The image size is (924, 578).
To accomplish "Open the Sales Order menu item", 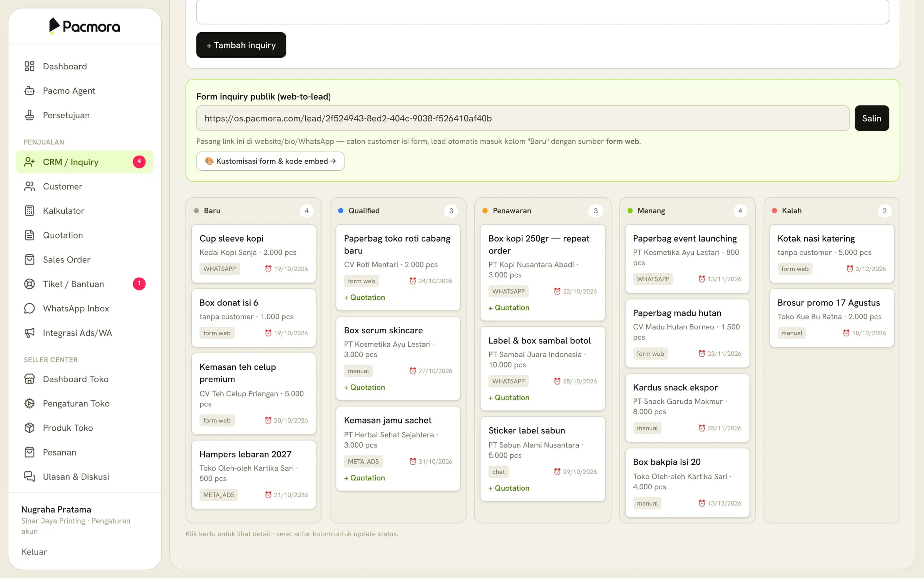I will (85, 260).
